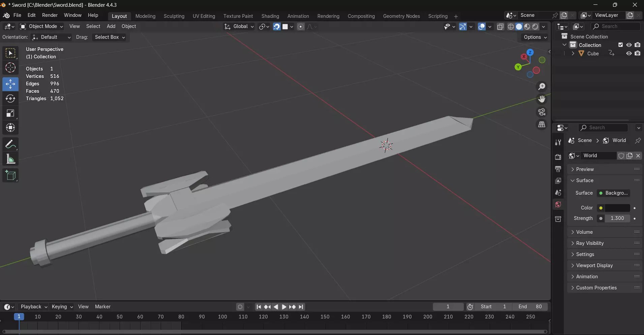Click the Playback button in timeline
Image resolution: width=644 pixels, height=335 pixels.
point(33,307)
